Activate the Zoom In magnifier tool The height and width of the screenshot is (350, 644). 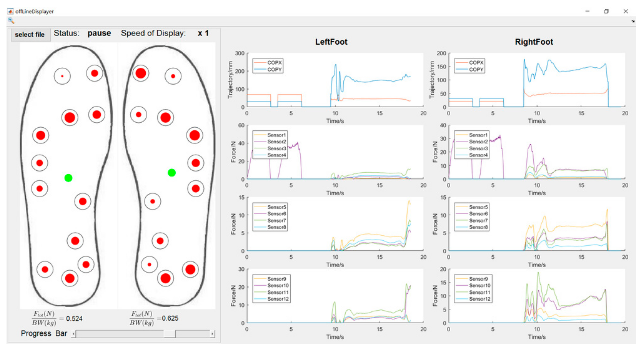coord(11,20)
